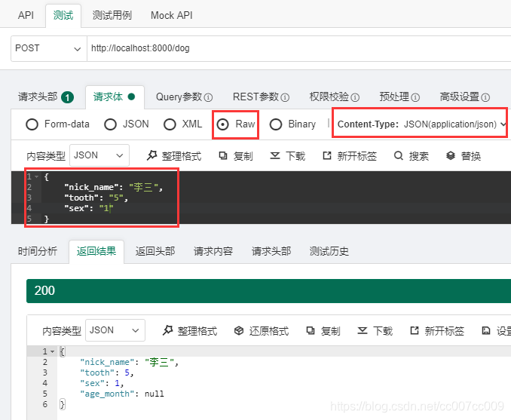Image resolution: width=511 pixels, height=420 pixels.
Task: Click the replace icon in request body toolbar
Action: 451,156
